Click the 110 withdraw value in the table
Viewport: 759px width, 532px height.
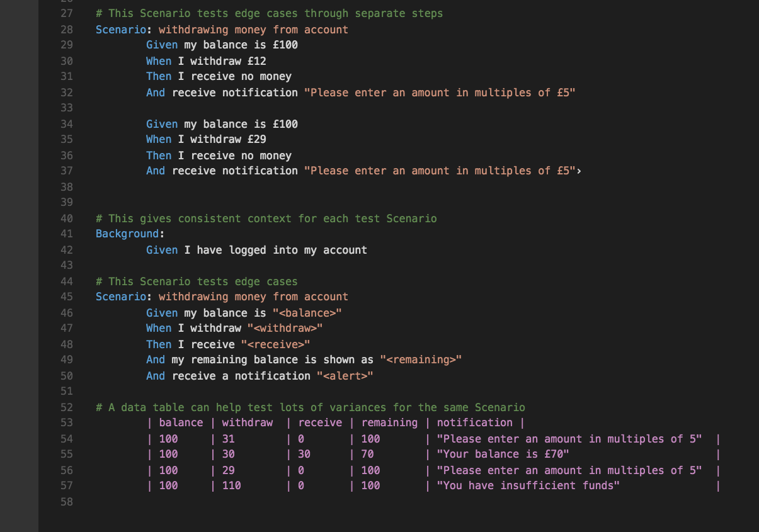(231, 486)
